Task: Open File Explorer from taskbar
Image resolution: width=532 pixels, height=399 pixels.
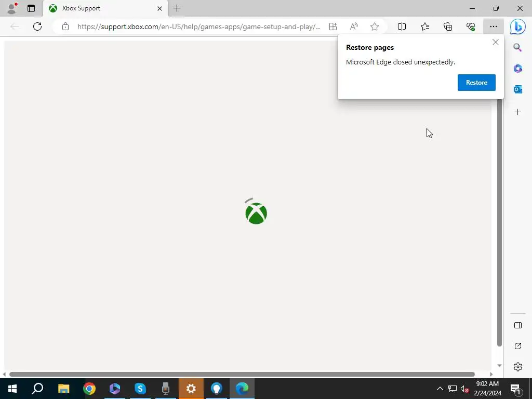Action: click(x=64, y=389)
